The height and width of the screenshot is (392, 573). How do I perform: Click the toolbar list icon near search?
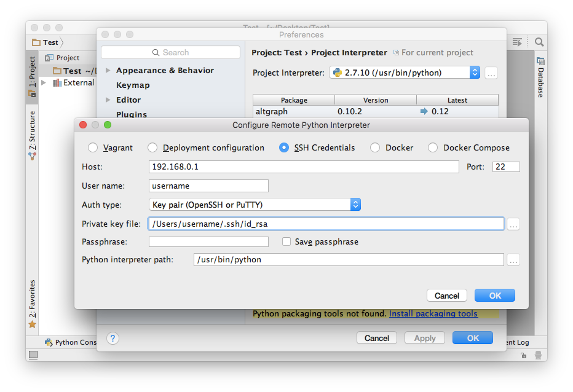(517, 42)
